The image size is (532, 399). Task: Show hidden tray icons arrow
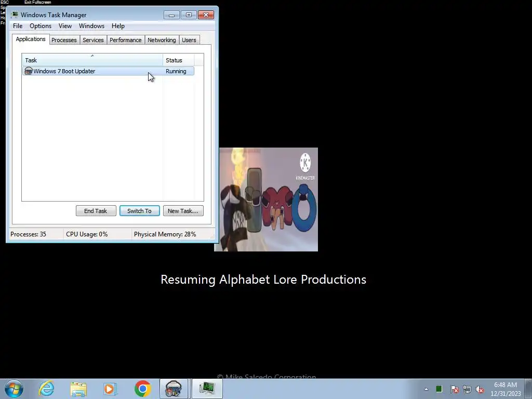[x=426, y=389]
